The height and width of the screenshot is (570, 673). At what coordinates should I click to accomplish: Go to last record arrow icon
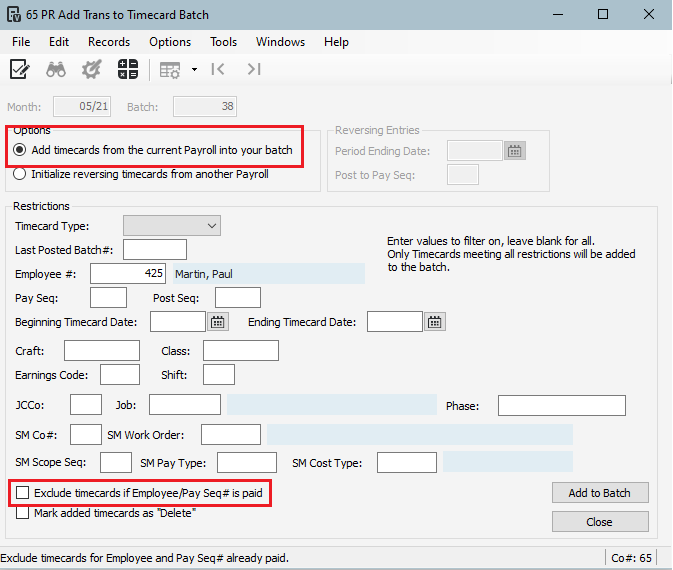[254, 69]
